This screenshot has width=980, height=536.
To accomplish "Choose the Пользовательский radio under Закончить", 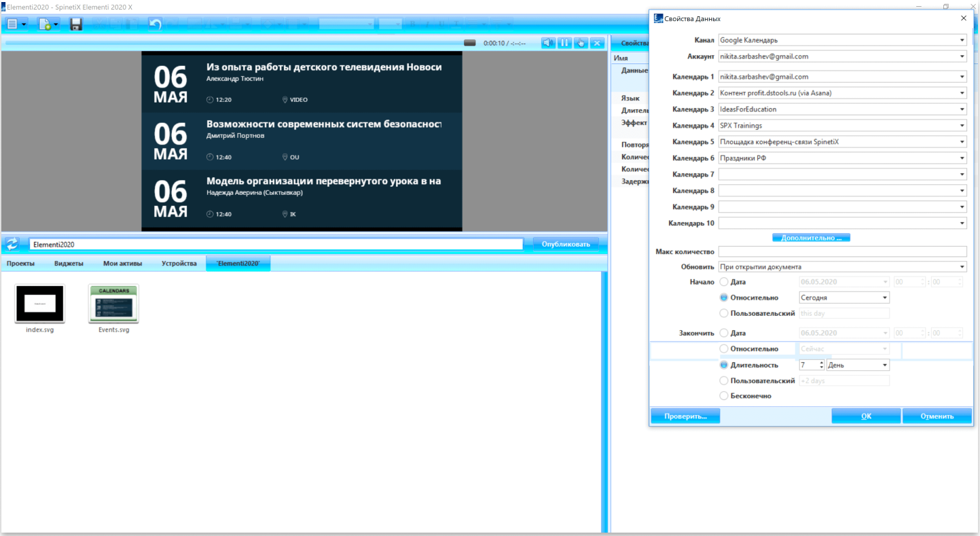I will pos(723,380).
